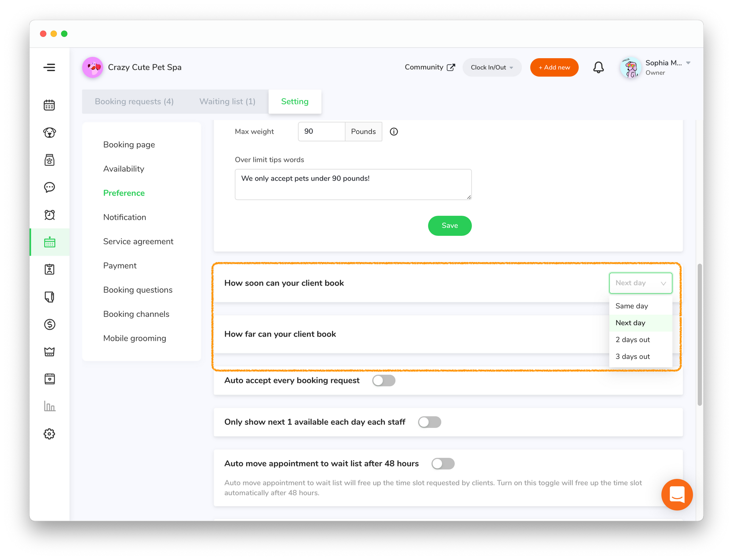
Task: Open the agreement document icon in the sidebar
Action: [x=49, y=297]
